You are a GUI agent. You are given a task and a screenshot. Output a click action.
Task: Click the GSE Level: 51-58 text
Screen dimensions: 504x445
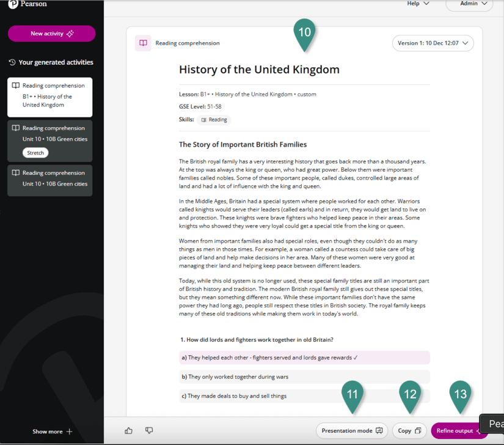click(200, 106)
